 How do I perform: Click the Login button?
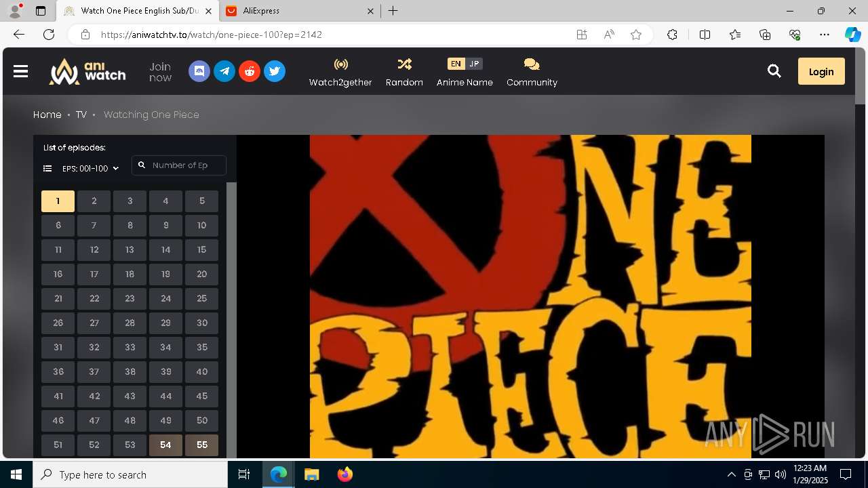coord(821,71)
